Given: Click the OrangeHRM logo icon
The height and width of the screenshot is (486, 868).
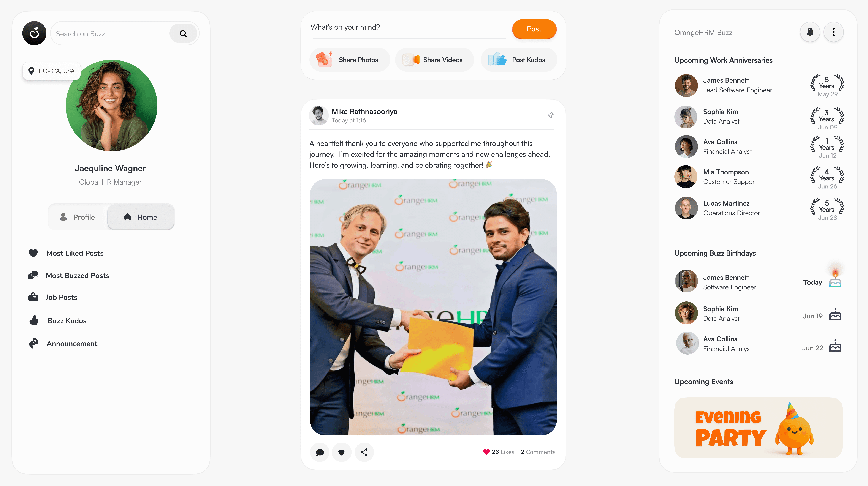Looking at the screenshot, I should tap(34, 33).
